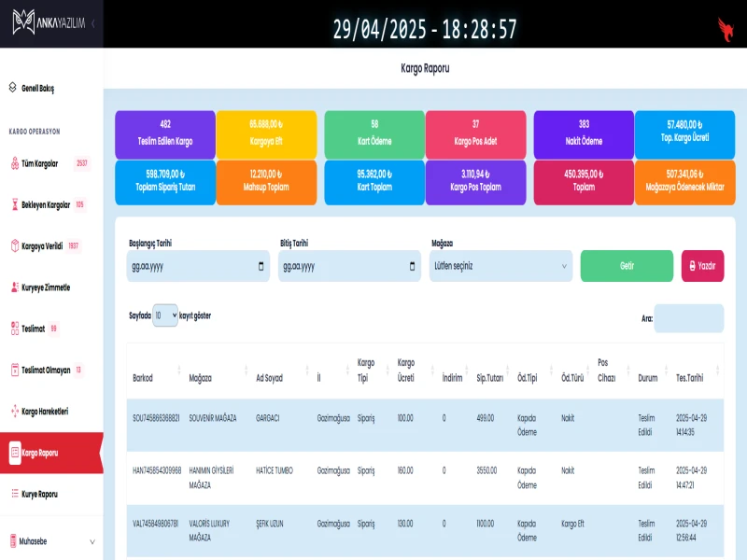
Task: Open the Bitiş Tarihi calendar picker
Action: click(414, 266)
